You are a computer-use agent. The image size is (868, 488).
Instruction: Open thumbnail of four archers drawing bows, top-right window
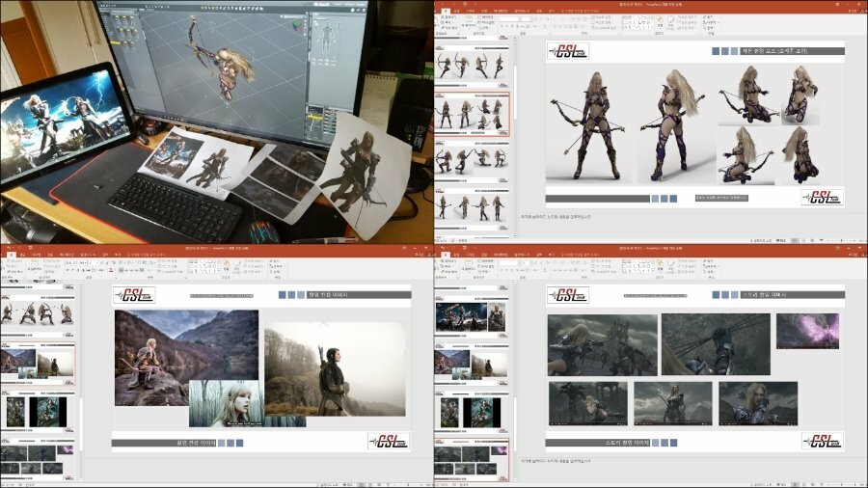click(472, 66)
